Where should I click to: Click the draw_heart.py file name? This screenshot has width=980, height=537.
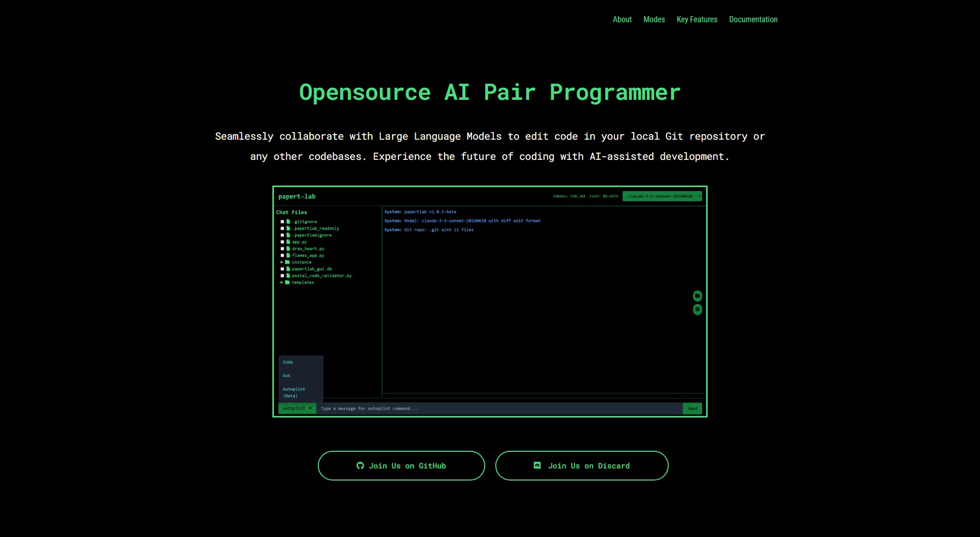tap(308, 249)
